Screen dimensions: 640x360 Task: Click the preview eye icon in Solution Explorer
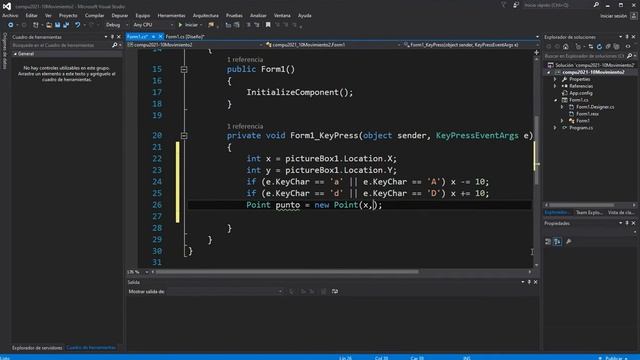point(628,47)
